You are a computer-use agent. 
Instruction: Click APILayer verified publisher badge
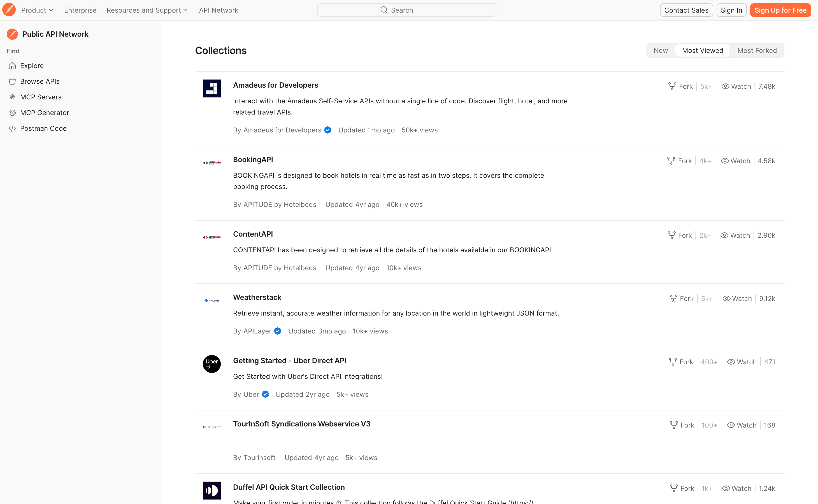point(277,331)
